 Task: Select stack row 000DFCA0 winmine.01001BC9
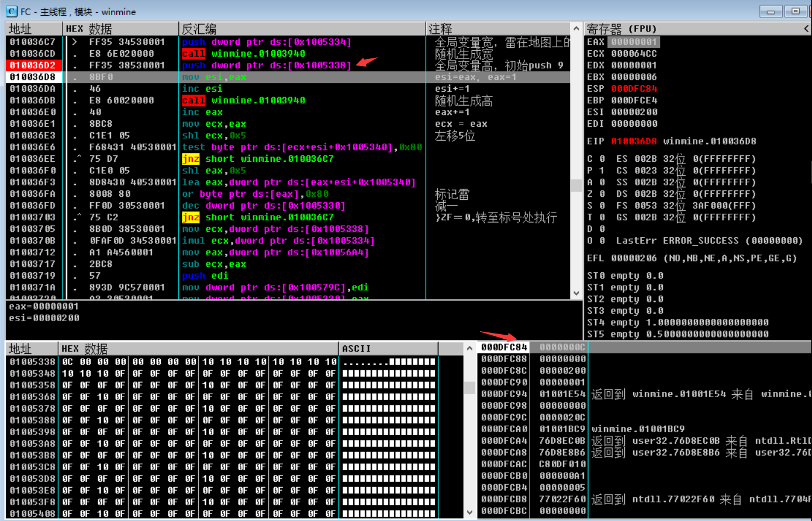[645, 429]
